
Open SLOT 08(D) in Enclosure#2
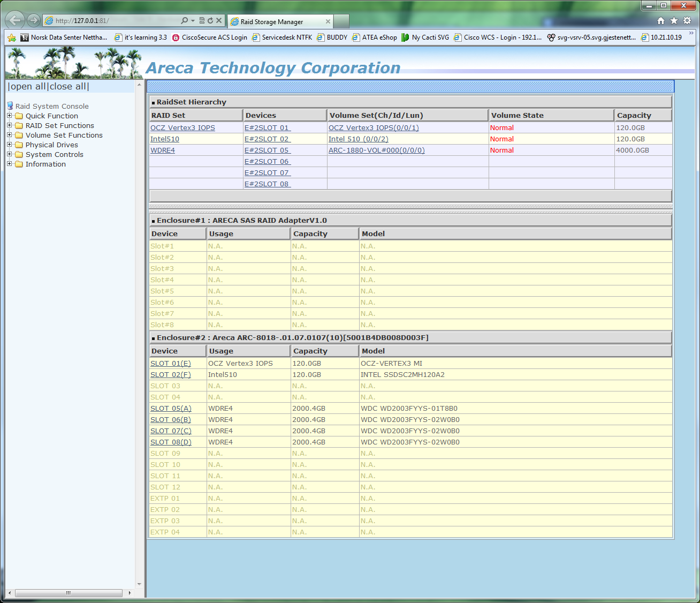[x=171, y=442]
